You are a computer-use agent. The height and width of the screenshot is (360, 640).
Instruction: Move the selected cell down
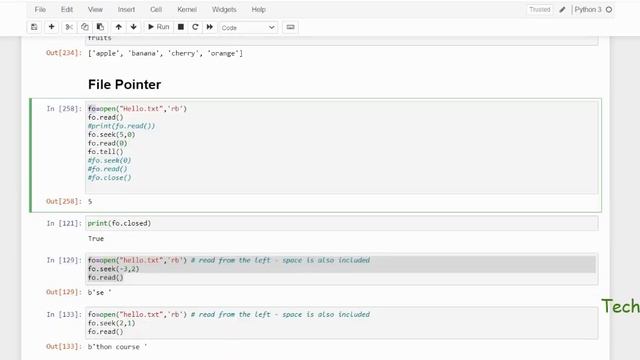click(x=133, y=27)
